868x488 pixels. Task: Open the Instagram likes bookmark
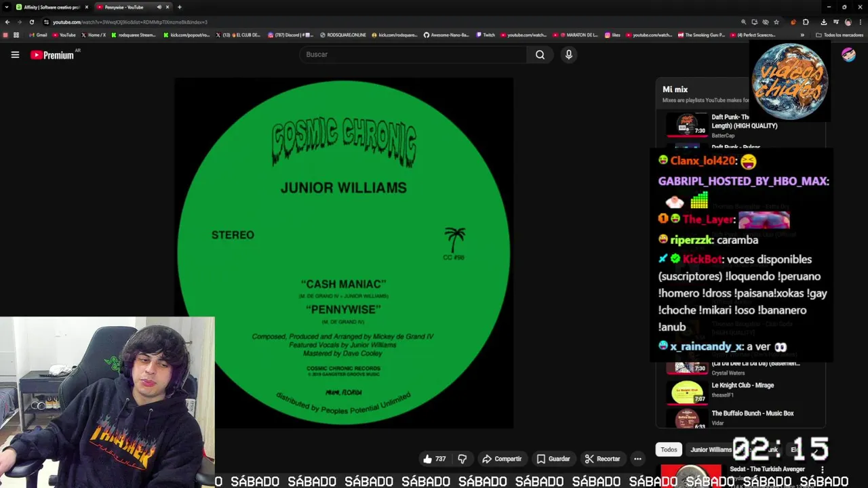tap(612, 35)
